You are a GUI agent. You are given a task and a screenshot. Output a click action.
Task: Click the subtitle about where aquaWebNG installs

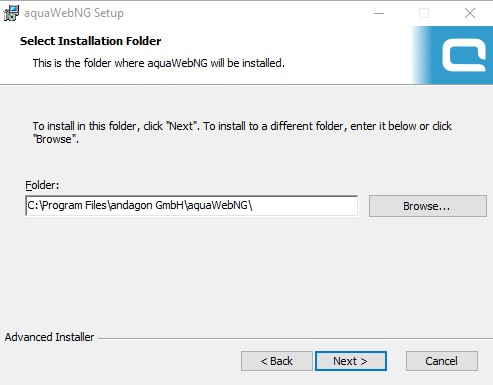(159, 63)
